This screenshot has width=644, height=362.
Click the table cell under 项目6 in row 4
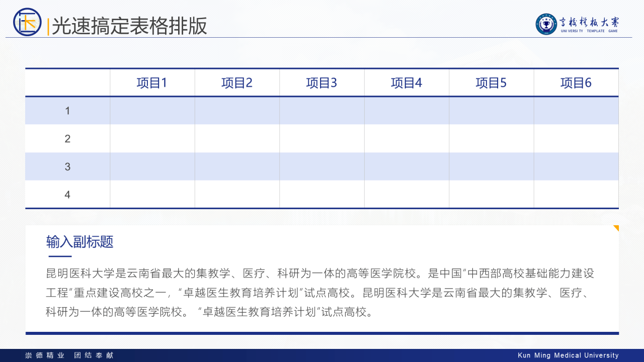coord(576,195)
